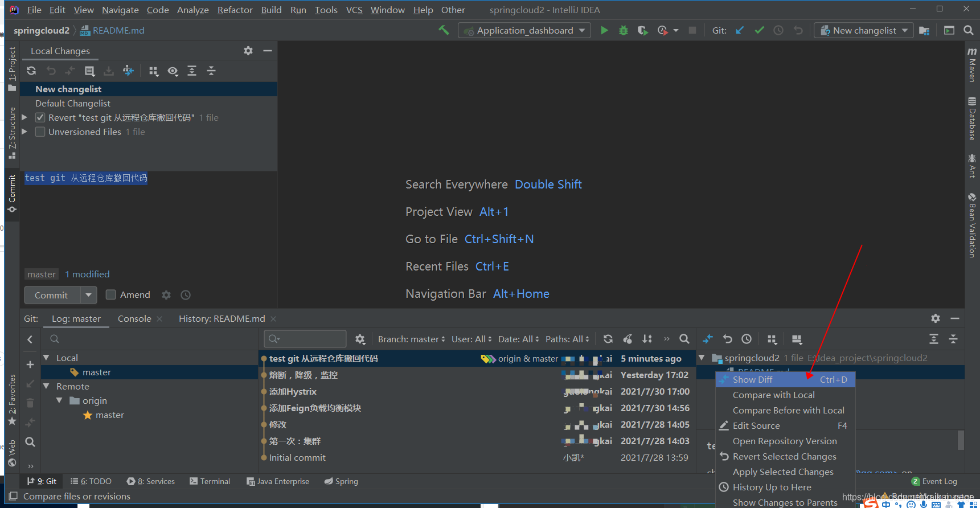This screenshot has width=980, height=508.
Task: Click the Git log search text field
Action: point(305,339)
